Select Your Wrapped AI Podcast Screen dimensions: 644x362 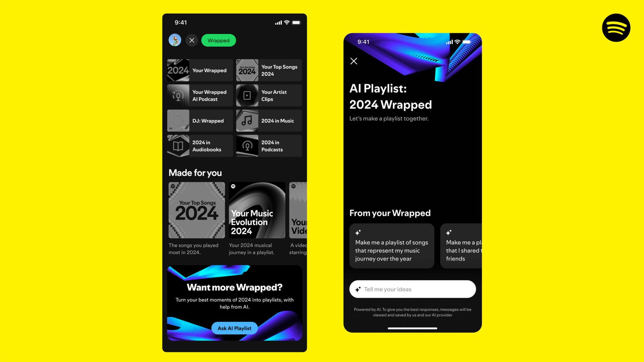tap(199, 96)
